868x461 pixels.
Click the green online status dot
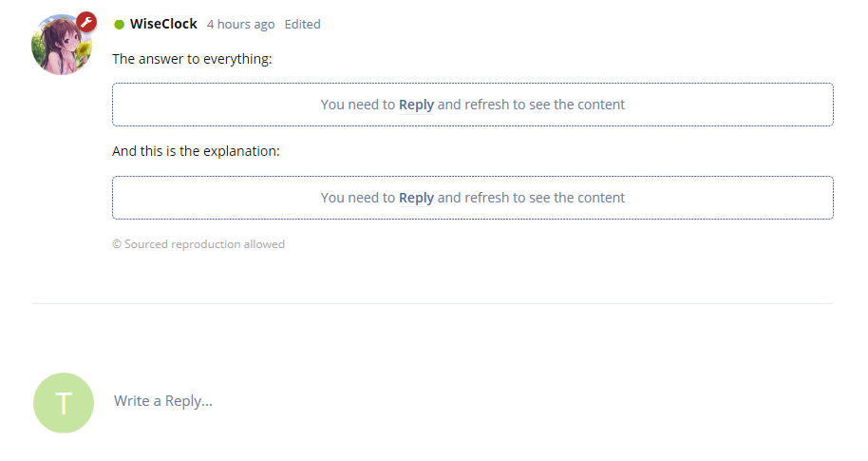point(119,25)
